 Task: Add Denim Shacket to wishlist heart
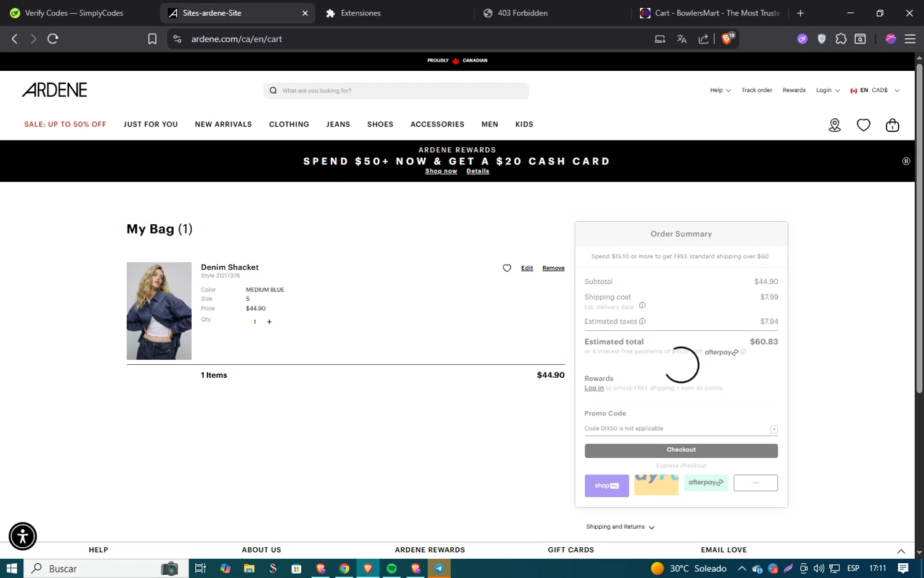(507, 268)
